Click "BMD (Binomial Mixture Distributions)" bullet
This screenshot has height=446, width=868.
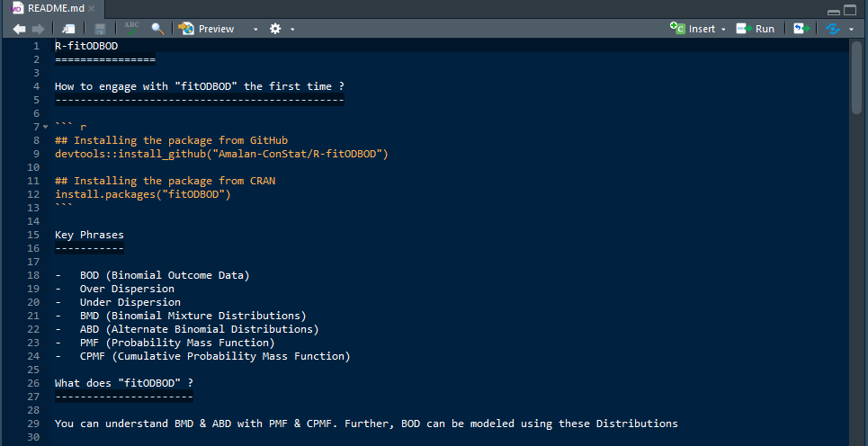192,316
